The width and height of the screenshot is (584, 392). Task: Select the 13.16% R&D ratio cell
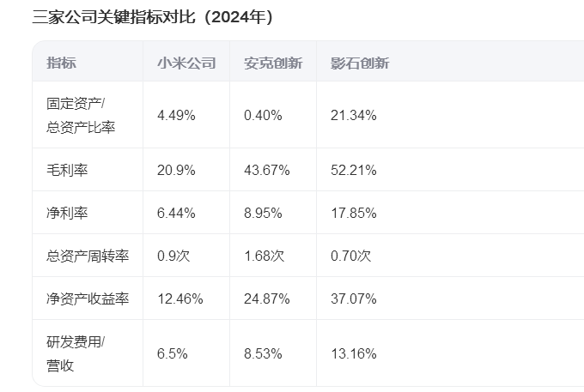tap(354, 353)
